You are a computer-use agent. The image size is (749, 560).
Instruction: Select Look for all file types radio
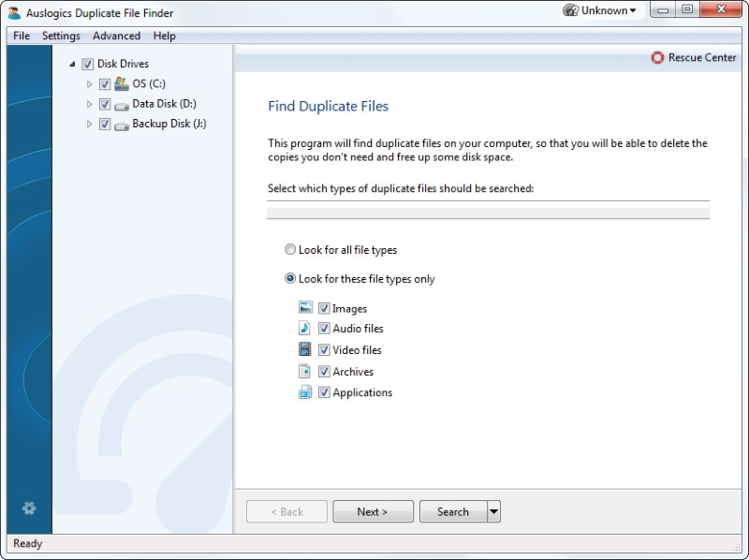pos(290,249)
